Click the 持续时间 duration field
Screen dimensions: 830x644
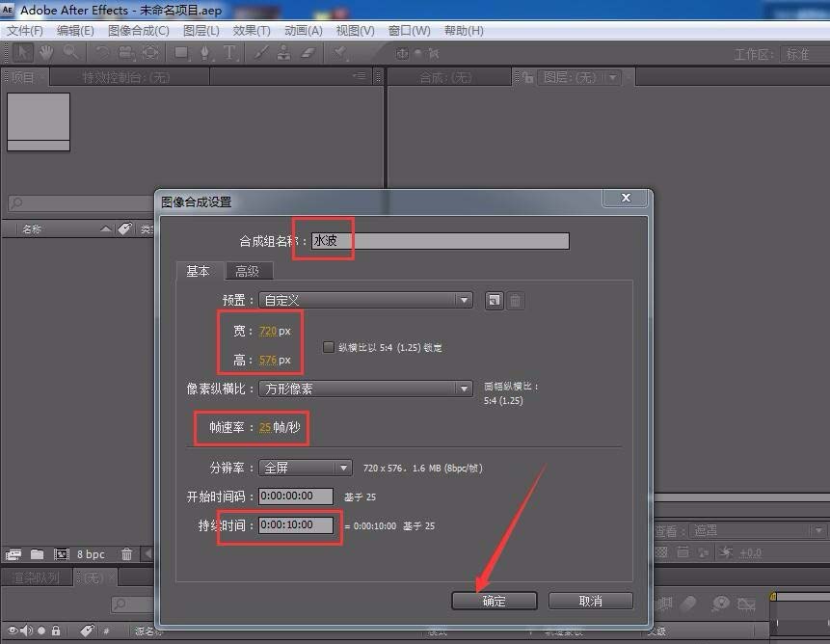(x=295, y=524)
